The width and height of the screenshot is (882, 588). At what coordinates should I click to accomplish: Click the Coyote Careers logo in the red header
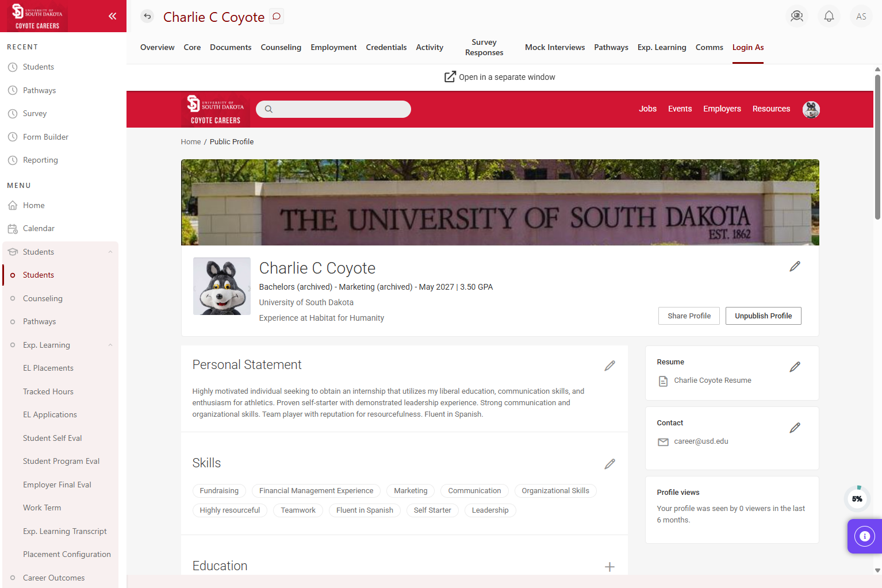[x=216, y=110]
